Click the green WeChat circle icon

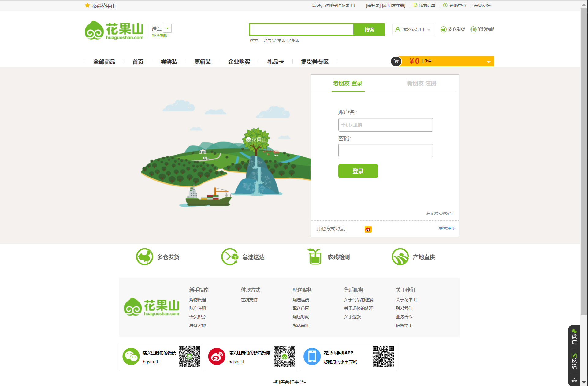point(131,357)
